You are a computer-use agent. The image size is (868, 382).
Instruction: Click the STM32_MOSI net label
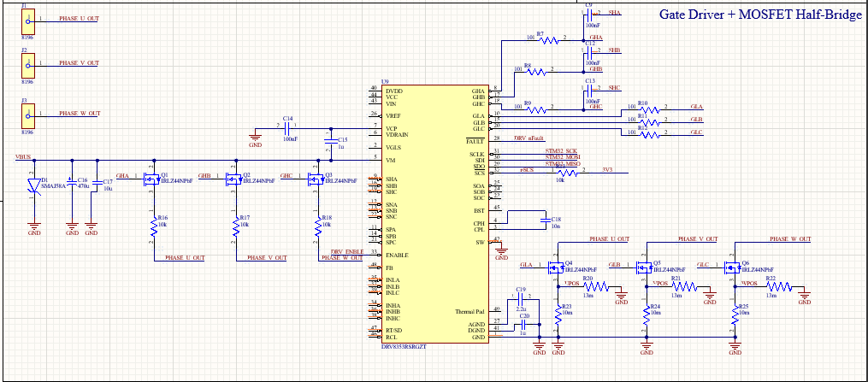point(564,157)
